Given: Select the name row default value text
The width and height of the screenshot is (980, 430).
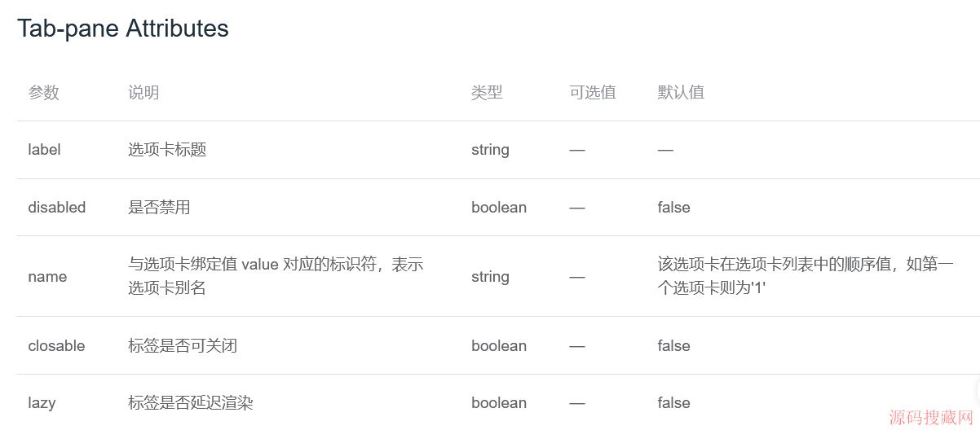Looking at the screenshot, I should click(x=806, y=276).
